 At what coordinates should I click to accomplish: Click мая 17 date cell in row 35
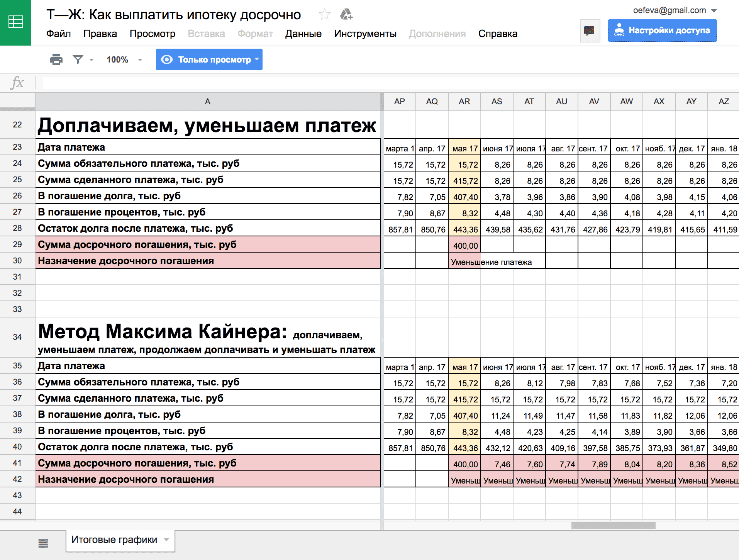(x=464, y=367)
